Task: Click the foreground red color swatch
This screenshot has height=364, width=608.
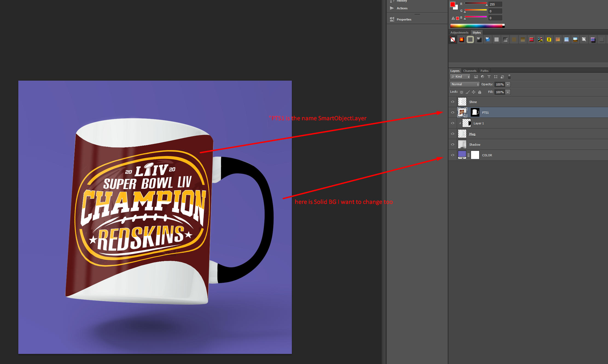Action: (453, 4)
